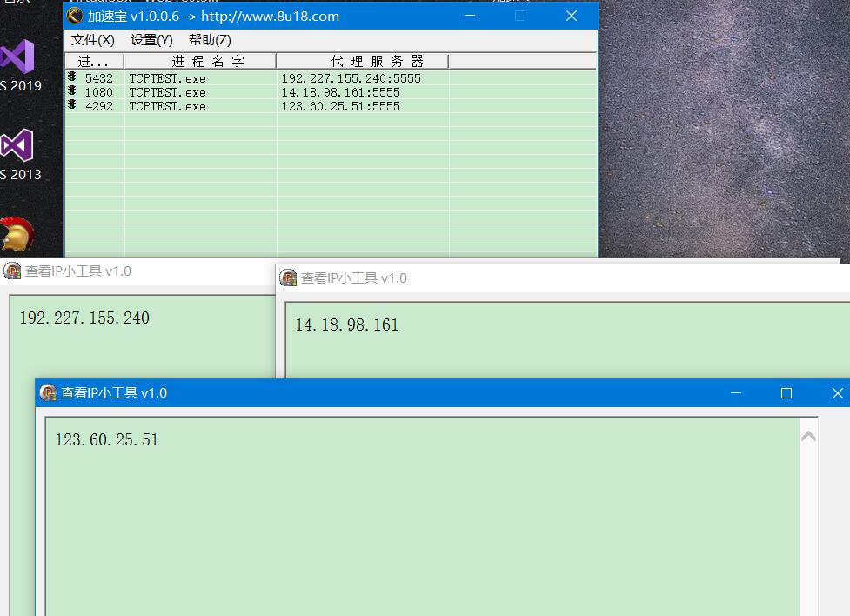
Task: Click app icon of the 14.18.98.161 IP tool window
Action: [x=288, y=278]
